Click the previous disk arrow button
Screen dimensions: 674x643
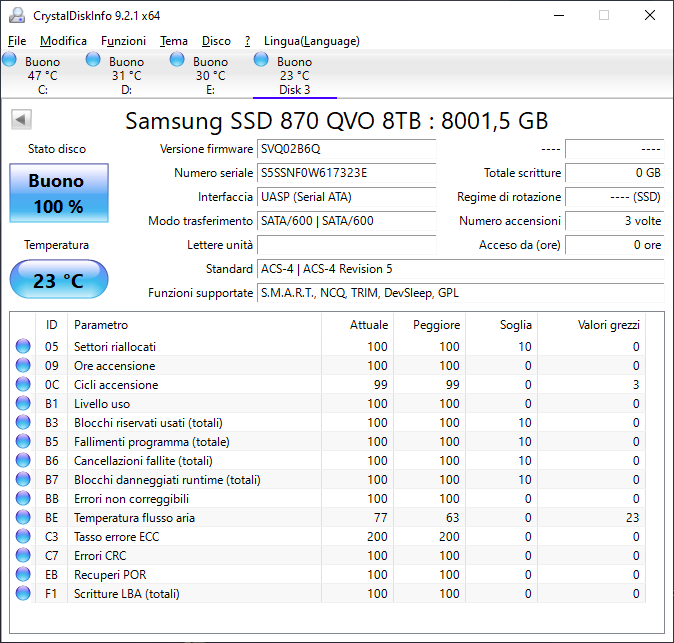[x=21, y=119]
